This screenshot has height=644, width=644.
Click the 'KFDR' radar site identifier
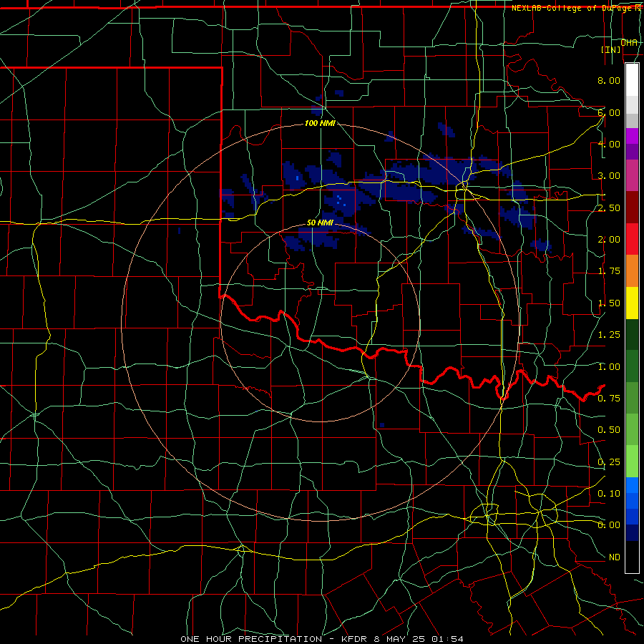pyautogui.click(x=355, y=639)
